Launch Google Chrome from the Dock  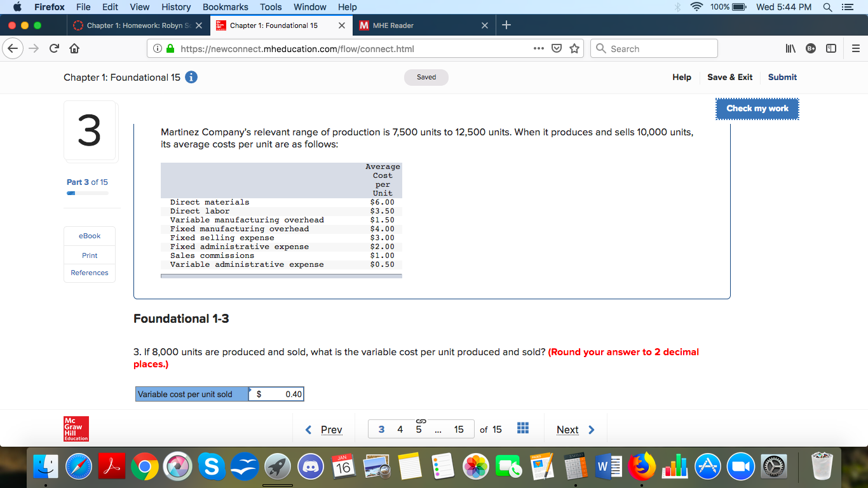pos(145,467)
